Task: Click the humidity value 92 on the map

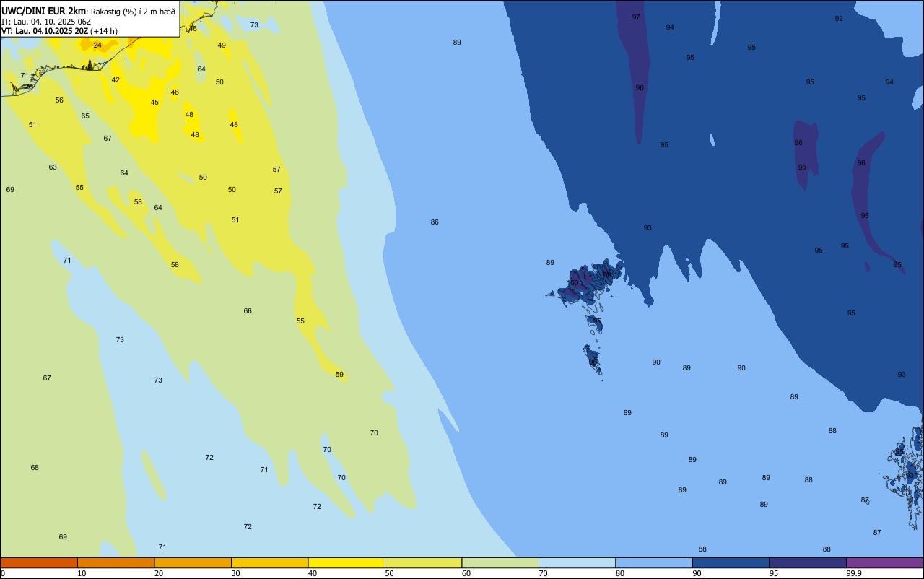Action: tap(839, 18)
